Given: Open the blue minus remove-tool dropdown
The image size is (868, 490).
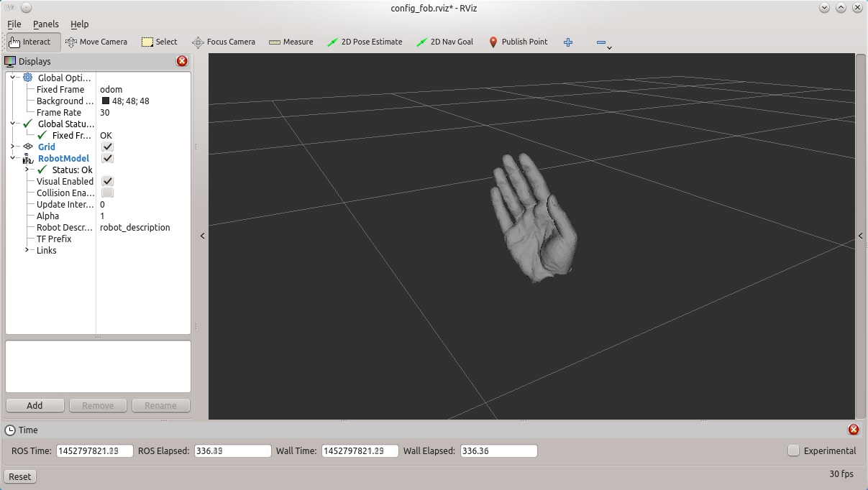Looking at the screenshot, I should tap(603, 43).
